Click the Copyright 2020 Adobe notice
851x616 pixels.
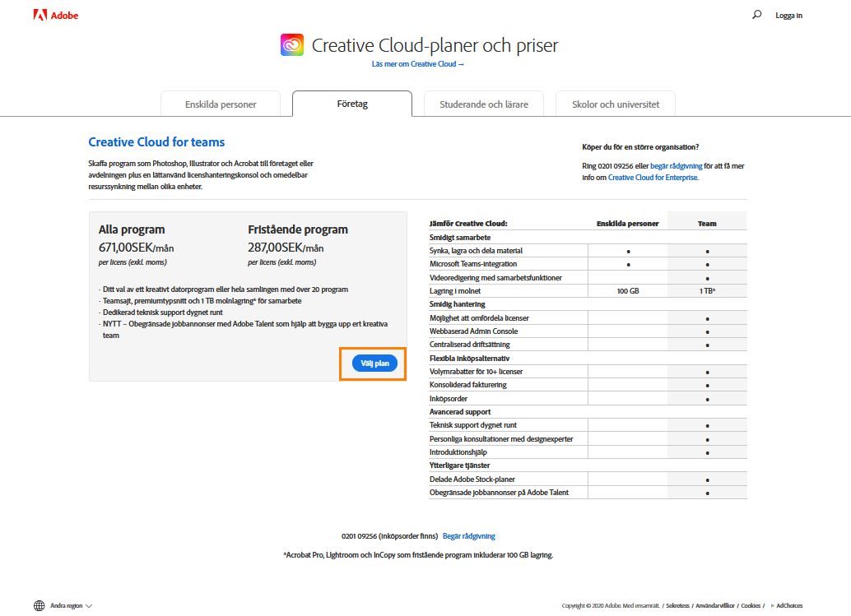click(611, 605)
